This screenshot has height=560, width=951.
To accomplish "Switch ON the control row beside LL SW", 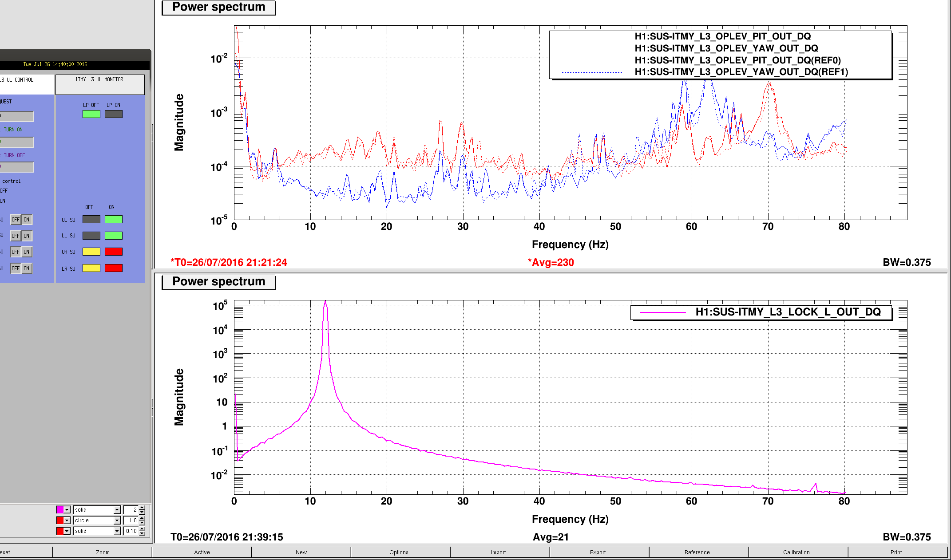I will (27, 236).
